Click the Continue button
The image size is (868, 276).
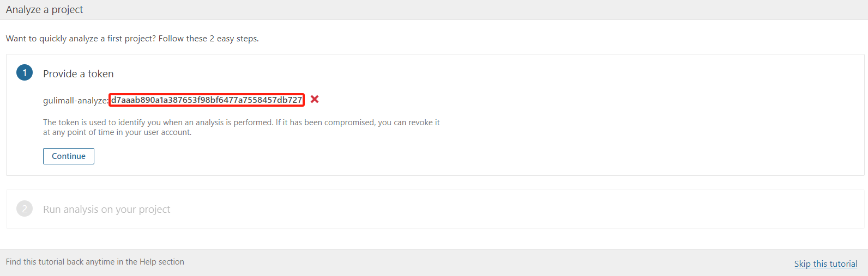click(69, 156)
